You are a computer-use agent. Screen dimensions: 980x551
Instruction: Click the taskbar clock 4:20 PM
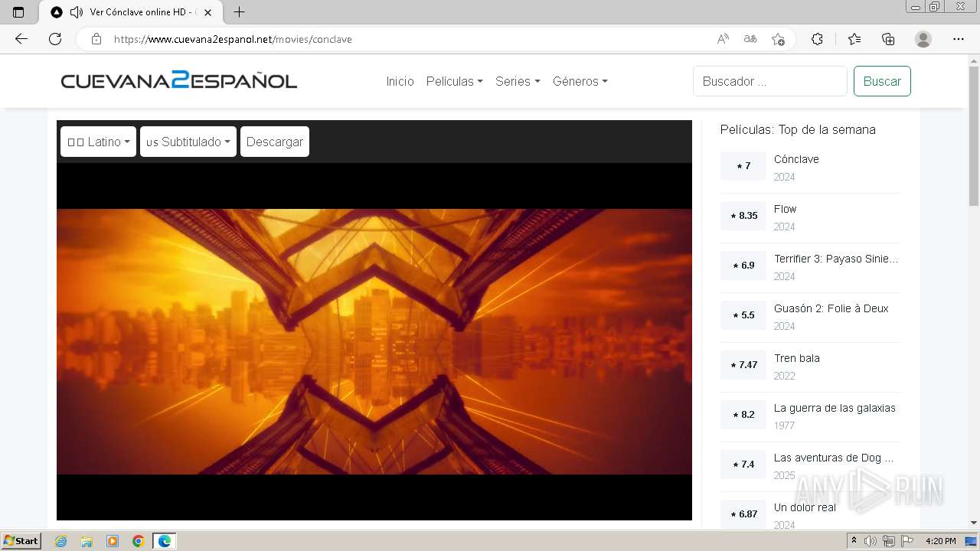(941, 541)
